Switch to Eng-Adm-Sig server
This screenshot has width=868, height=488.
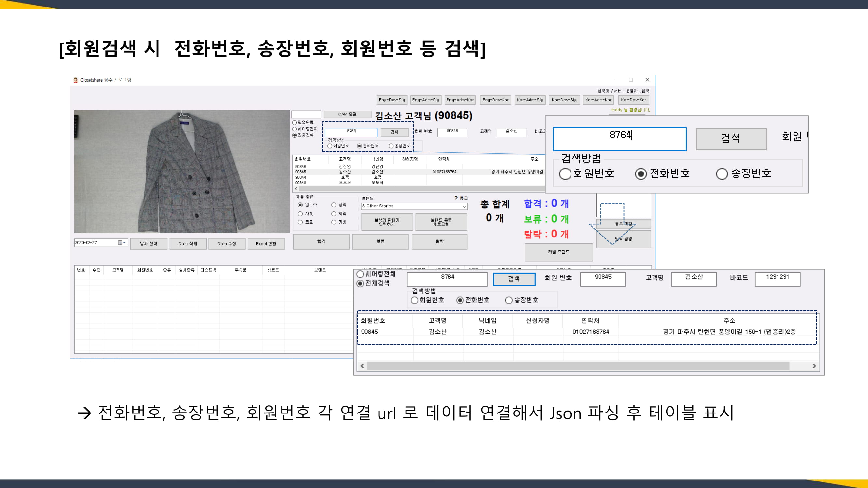426,100
